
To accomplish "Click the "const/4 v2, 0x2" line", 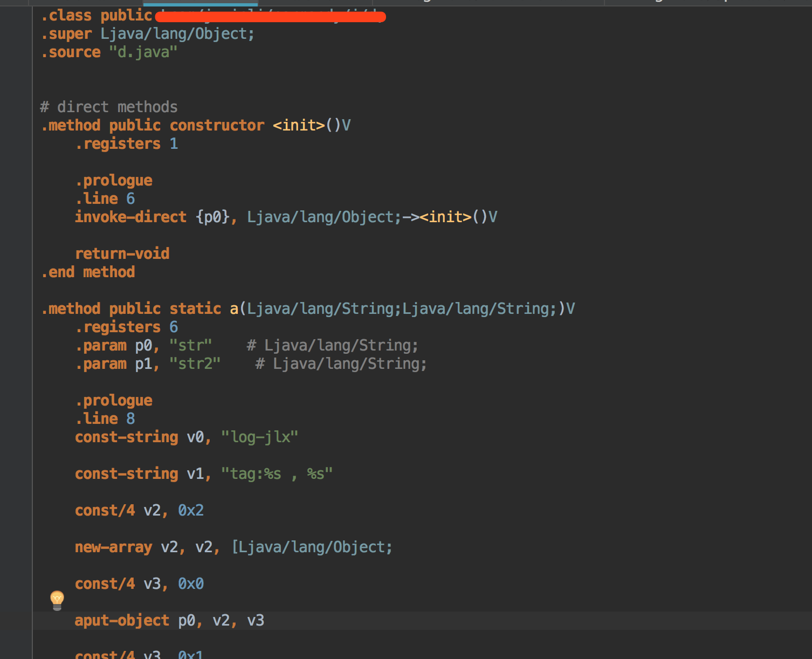I will click(140, 511).
